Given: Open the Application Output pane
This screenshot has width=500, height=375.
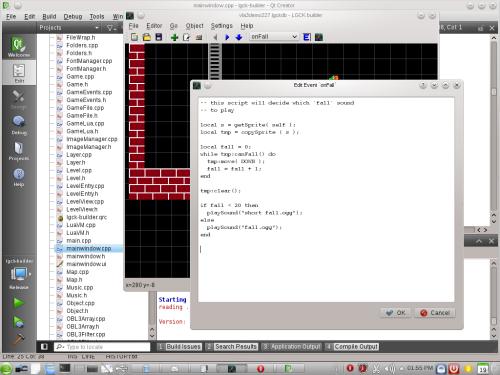Looking at the screenshot, I should click(291, 347).
